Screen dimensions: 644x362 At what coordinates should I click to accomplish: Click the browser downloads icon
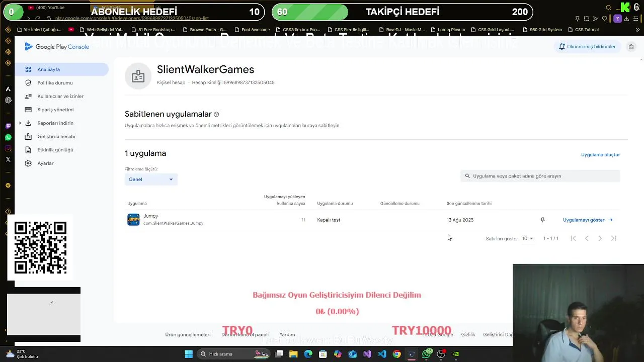pyautogui.click(x=626, y=19)
